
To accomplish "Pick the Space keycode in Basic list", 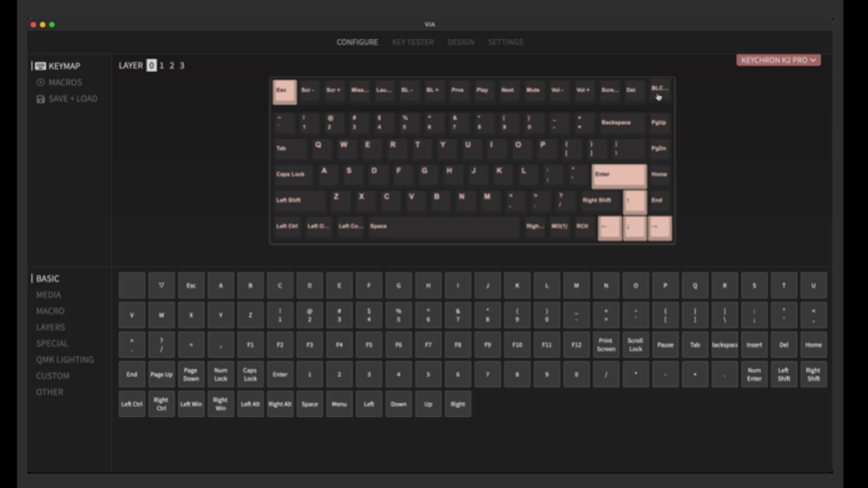I will [310, 405].
